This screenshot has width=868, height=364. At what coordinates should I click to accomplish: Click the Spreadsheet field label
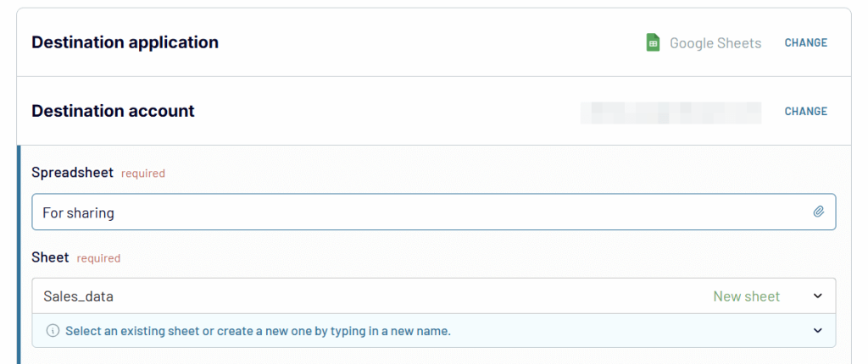73,172
